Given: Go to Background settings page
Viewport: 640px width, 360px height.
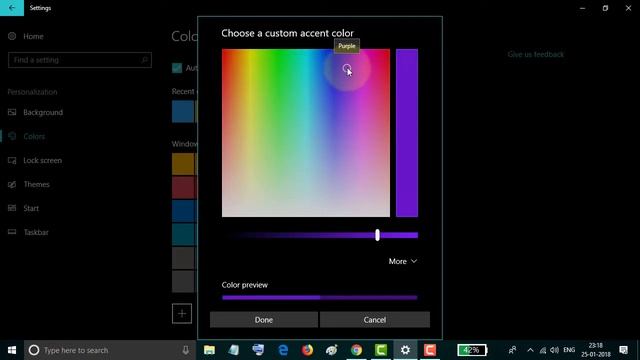Looking at the screenshot, I should click(x=43, y=112).
